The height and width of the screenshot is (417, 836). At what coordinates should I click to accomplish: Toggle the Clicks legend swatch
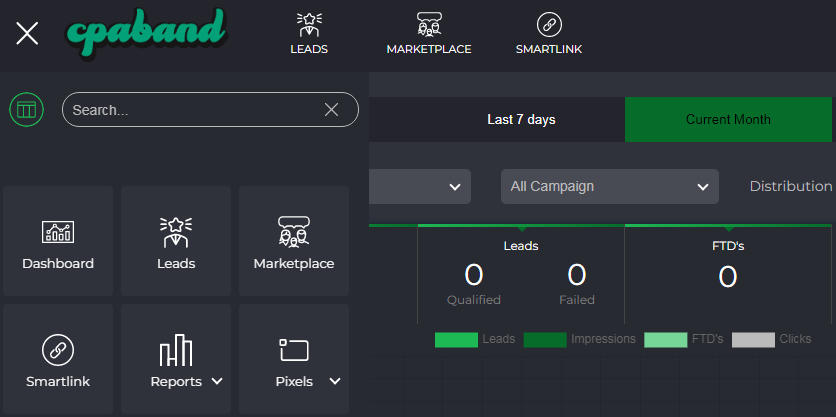[753, 340]
